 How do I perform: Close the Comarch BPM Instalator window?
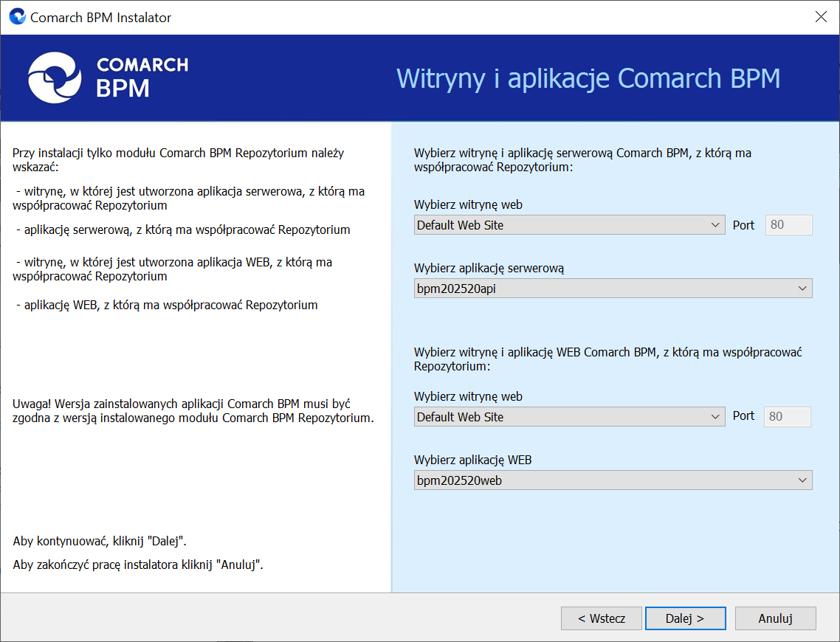point(821,16)
